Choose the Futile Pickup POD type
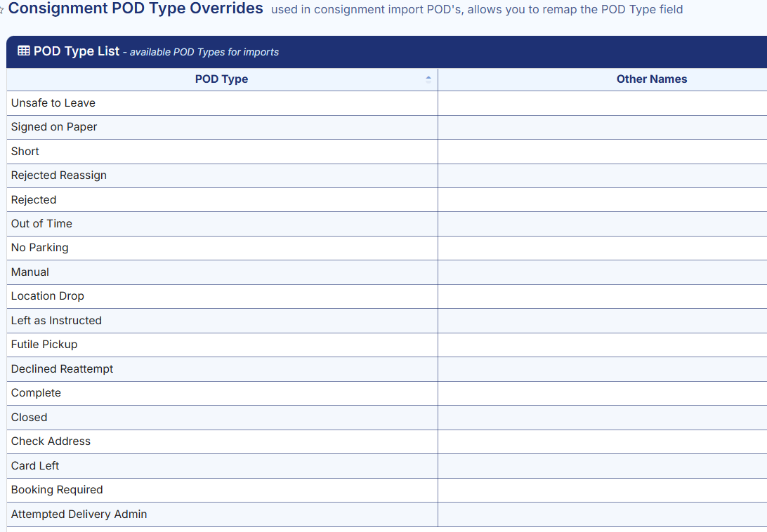This screenshot has width=767, height=532. coord(44,345)
